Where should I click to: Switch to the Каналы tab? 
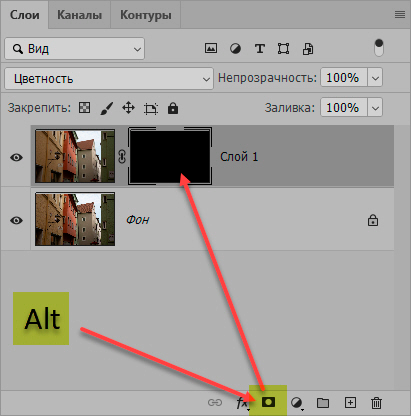tap(79, 15)
